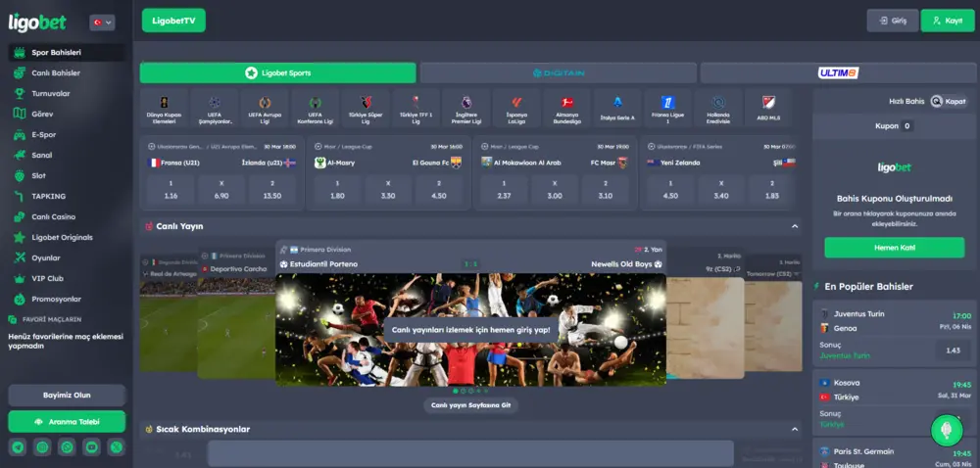Open the Deportivo Carcha stream thumbnail
This screenshot has width=980, height=468.
tap(236, 314)
